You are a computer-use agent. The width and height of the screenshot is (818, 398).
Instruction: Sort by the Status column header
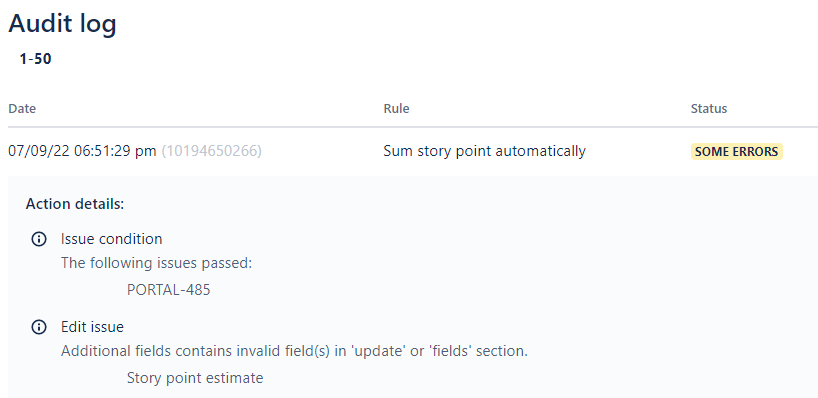click(x=708, y=108)
